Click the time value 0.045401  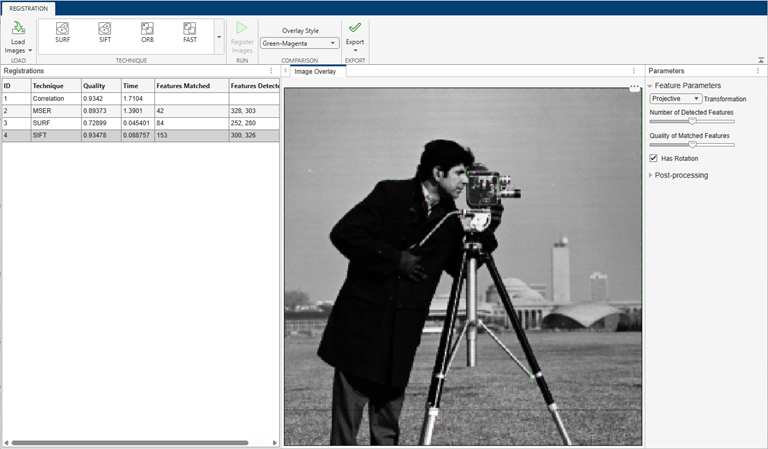(136, 123)
